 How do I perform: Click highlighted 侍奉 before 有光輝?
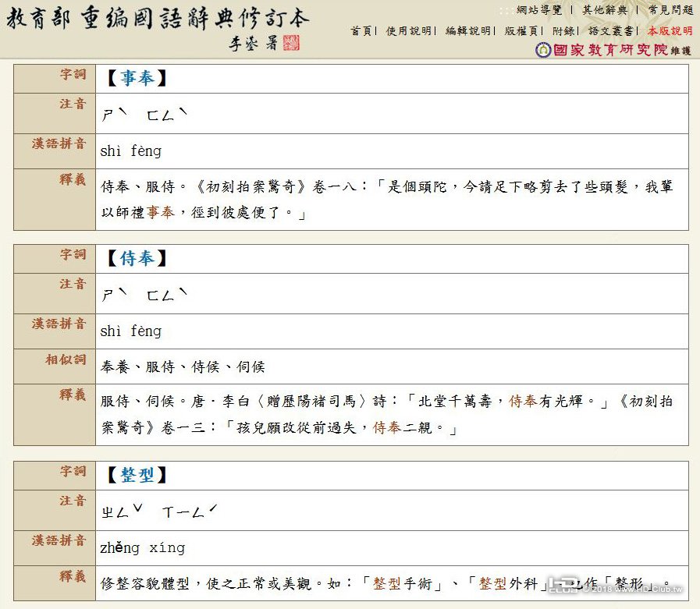pyautogui.click(x=523, y=401)
